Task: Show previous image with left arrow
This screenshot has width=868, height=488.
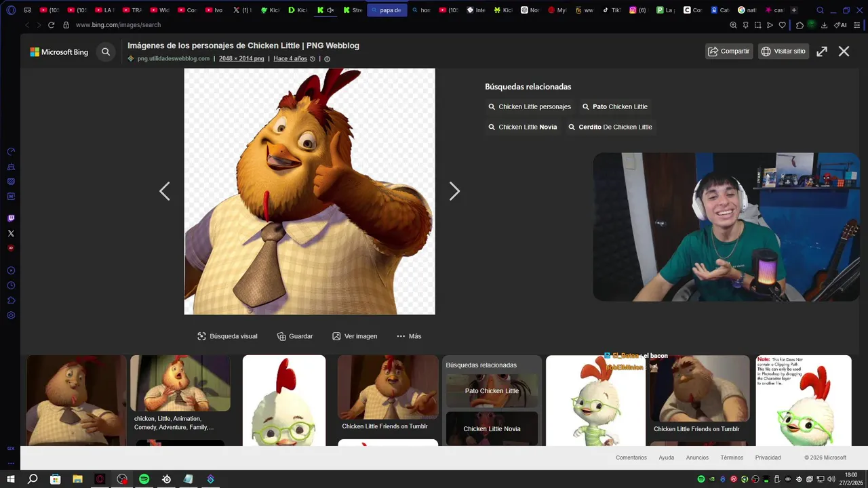Action: coord(164,191)
